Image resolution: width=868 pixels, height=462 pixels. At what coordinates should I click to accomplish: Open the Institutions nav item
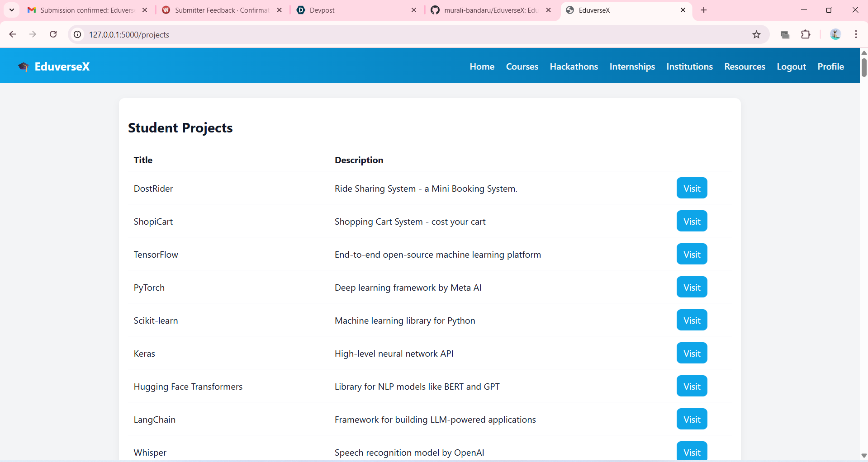pyautogui.click(x=689, y=66)
